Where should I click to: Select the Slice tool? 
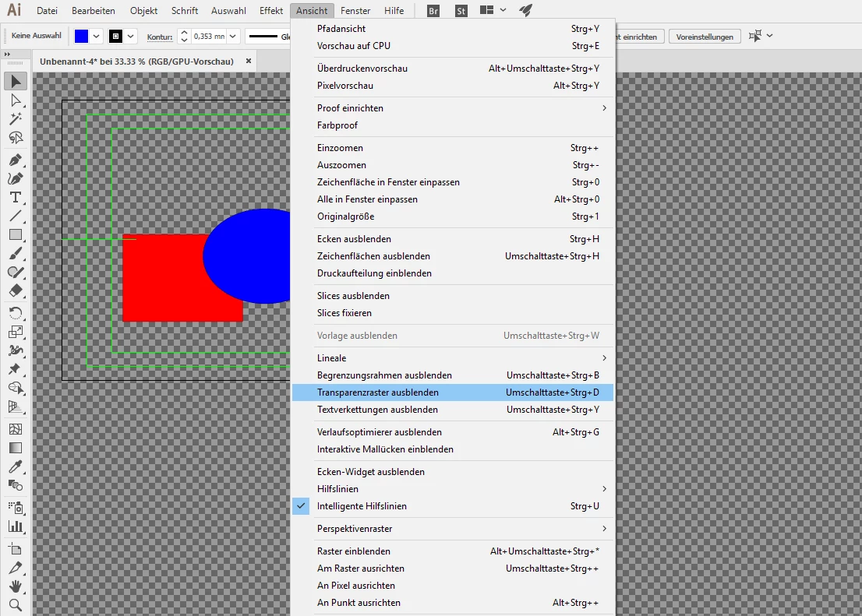[x=16, y=568]
